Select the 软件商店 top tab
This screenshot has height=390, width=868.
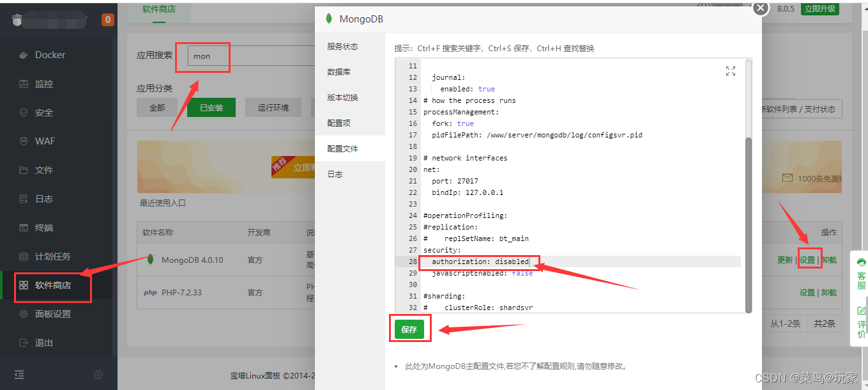159,10
